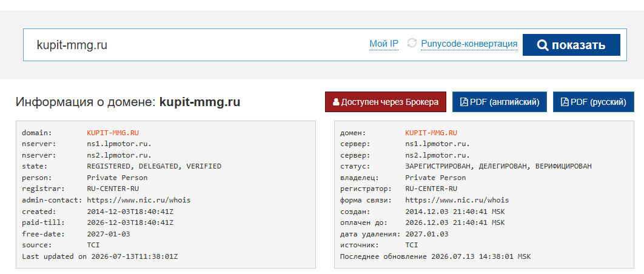
Task: Select дата удаления value 2027.01.03
Action: (427, 234)
